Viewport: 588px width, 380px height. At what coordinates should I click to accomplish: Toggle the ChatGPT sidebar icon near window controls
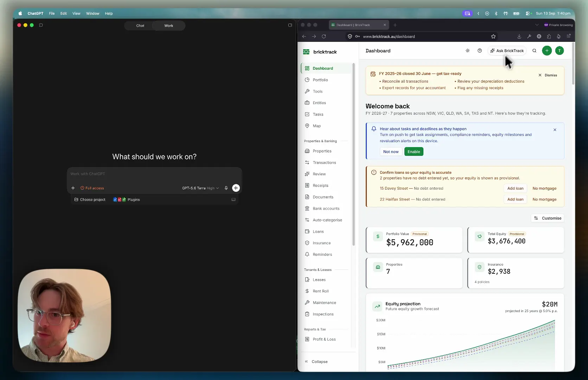(41, 25)
